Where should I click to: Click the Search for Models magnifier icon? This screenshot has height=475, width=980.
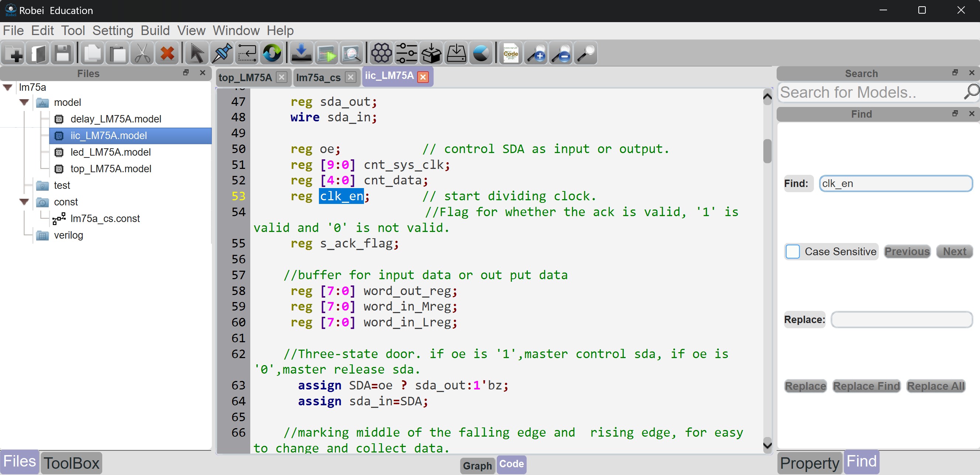point(971,92)
